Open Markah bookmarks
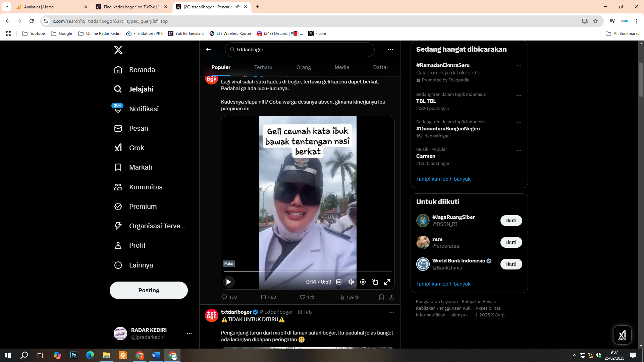644x362 pixels. 133,167
